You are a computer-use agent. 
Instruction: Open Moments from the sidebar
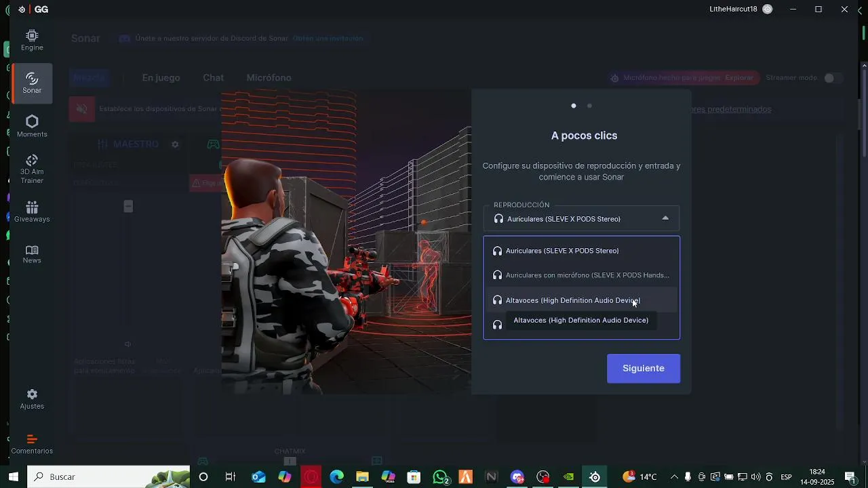click(x=32, y=126)
